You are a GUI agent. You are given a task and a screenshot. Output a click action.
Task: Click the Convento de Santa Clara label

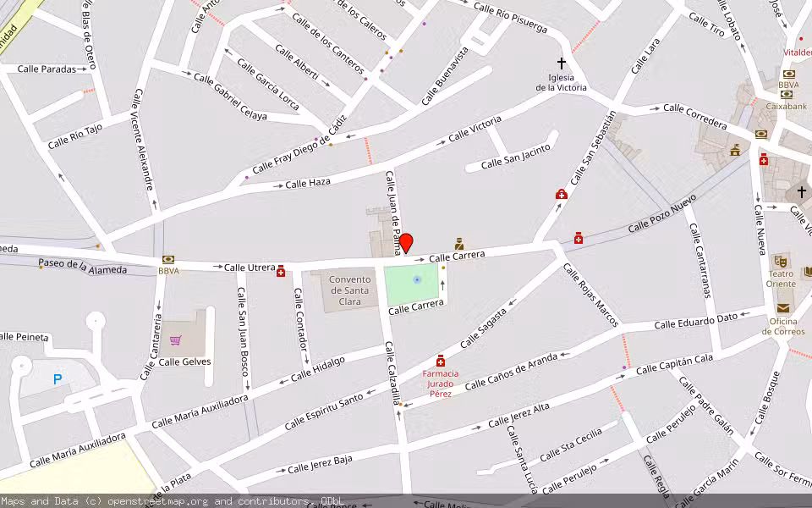(352, 288)
